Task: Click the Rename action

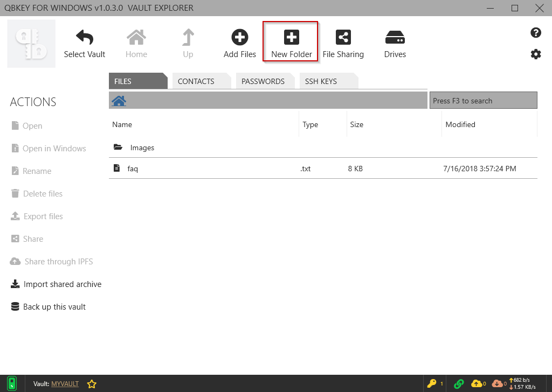Action: point(31,171)
